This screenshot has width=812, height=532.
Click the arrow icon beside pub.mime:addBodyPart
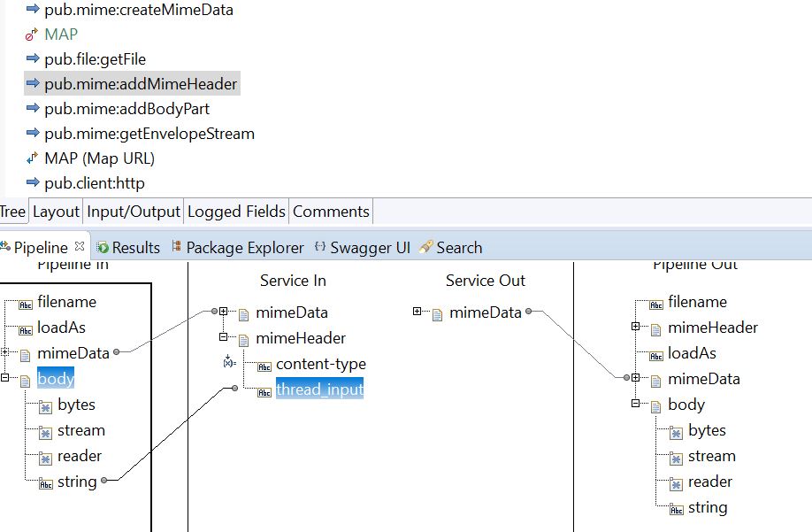pyautogui.click(x=33, y=108)
